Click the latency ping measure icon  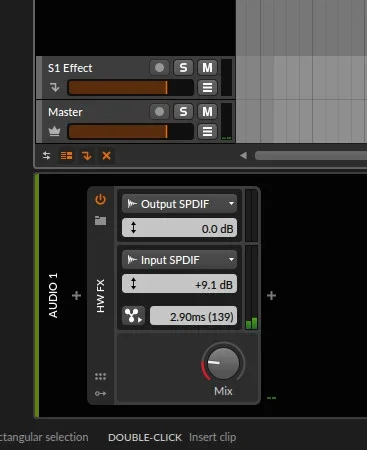[x=133, y=315]
